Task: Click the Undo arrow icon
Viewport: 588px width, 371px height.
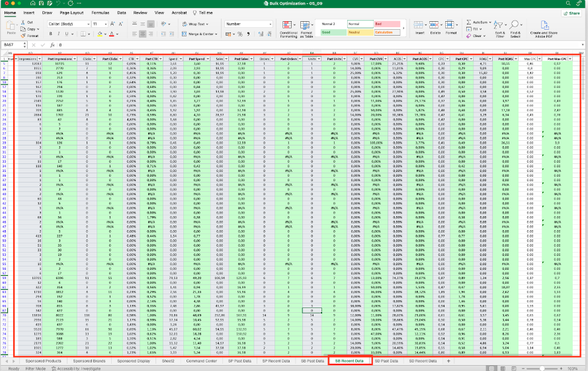Action: coord(58,3)
